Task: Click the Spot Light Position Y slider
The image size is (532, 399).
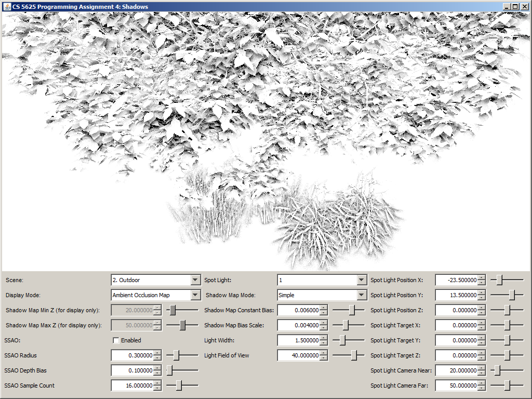Action: point(507,295)
